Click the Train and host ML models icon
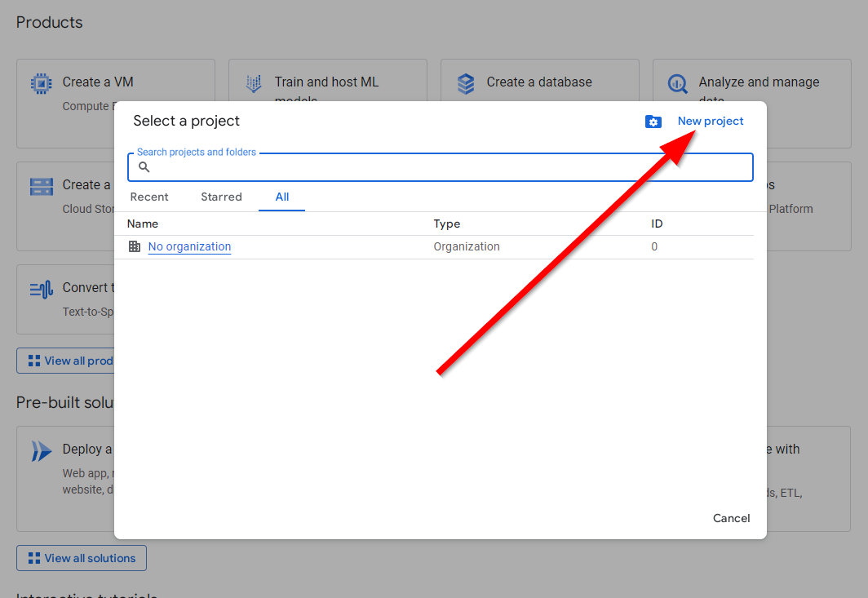The height and width of the screenshot is (598, 868). pyautogui.click(x=254, y=83)
